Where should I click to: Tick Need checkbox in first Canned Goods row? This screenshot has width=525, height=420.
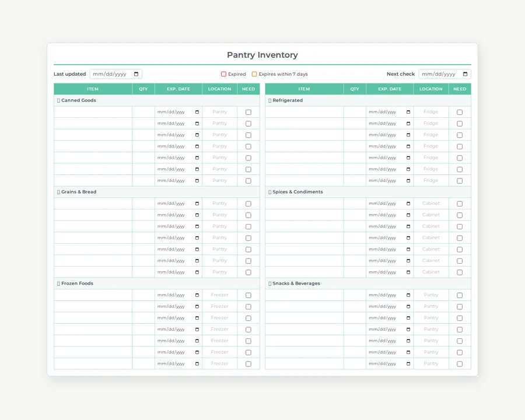(x=249, y=112)
